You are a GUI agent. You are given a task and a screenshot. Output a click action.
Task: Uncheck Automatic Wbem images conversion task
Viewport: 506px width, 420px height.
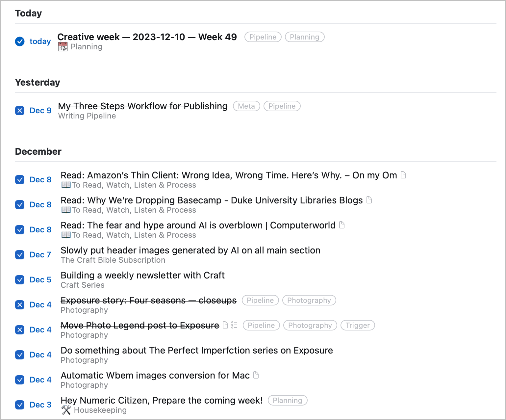20,380
